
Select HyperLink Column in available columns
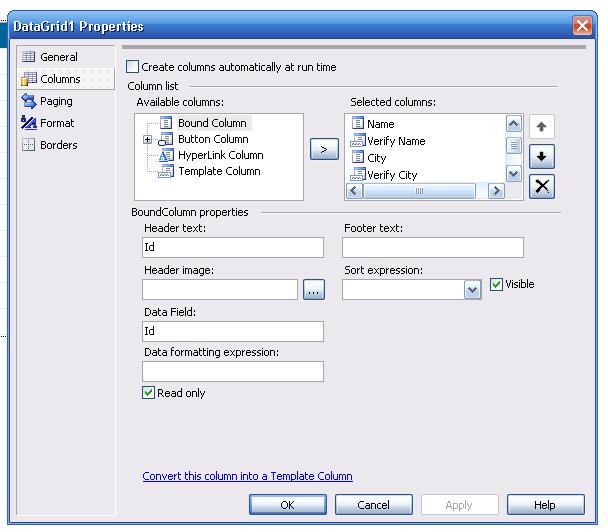click(221, 155)
